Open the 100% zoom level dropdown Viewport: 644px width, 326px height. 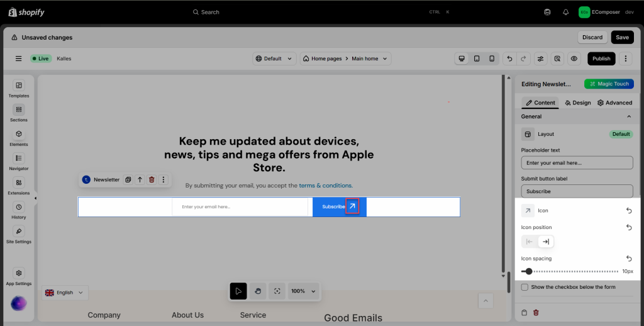[x=303, y=291]
